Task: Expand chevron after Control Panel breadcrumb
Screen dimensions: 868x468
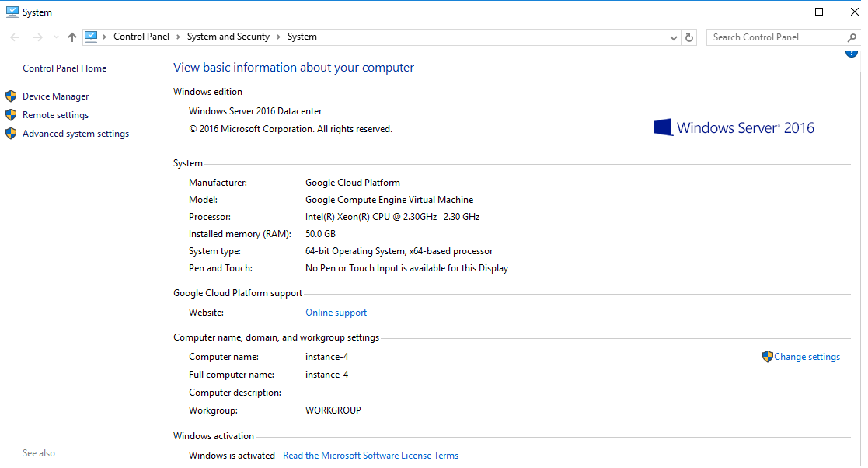Action: 178,37
